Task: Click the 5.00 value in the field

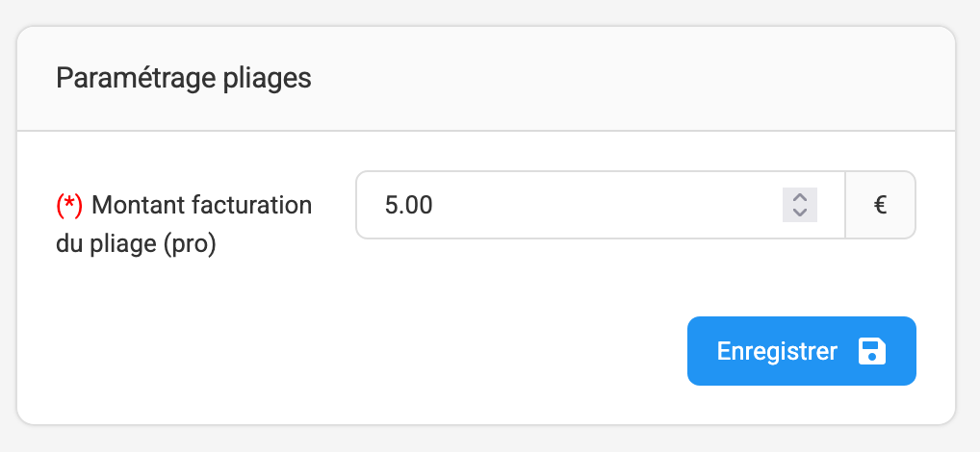Action: [409, 205]
